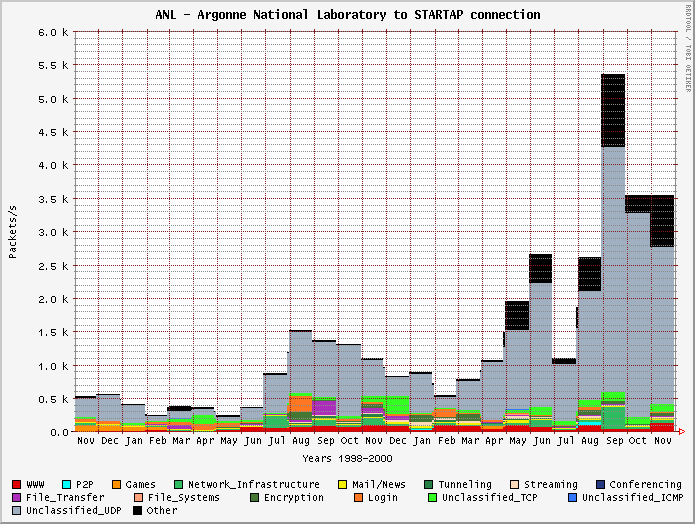695x524 pixels.
Task: Click the '1.0 k' y-axis value
Action: tap(53, 366)
